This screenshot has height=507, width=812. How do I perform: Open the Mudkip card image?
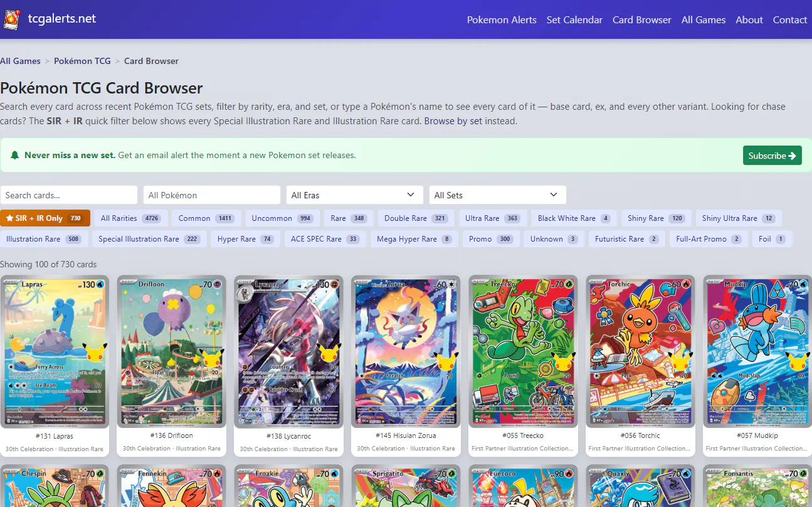click(757, 351)
